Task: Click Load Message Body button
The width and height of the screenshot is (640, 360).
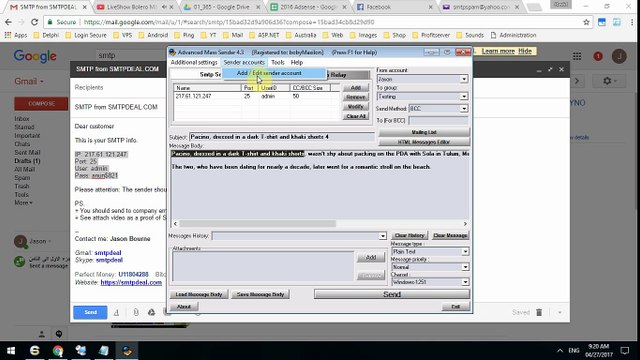Action: pyautogui.click(x=199, y=294)
